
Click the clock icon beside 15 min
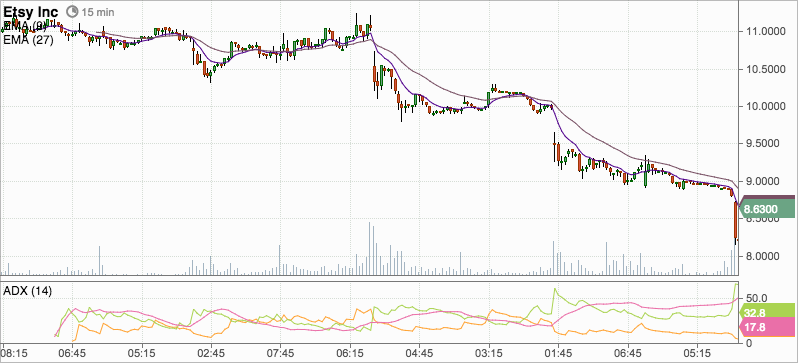coord(73,11)
